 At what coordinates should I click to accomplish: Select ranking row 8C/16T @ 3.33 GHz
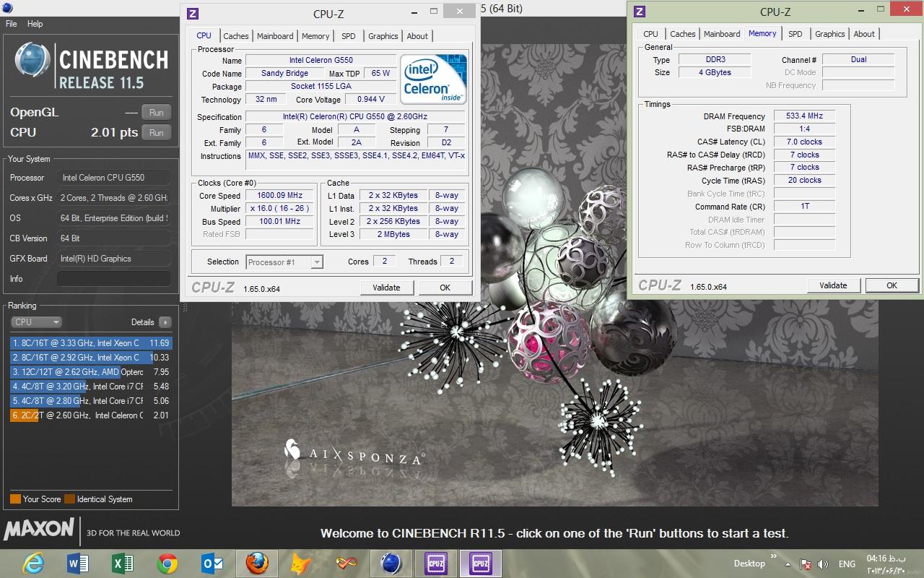[91, 343]
